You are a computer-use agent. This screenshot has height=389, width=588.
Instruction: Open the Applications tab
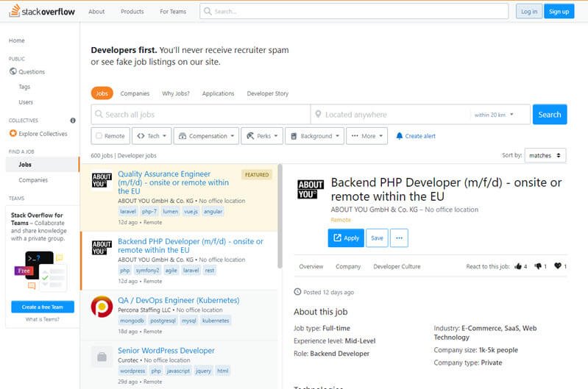(218, 93)
